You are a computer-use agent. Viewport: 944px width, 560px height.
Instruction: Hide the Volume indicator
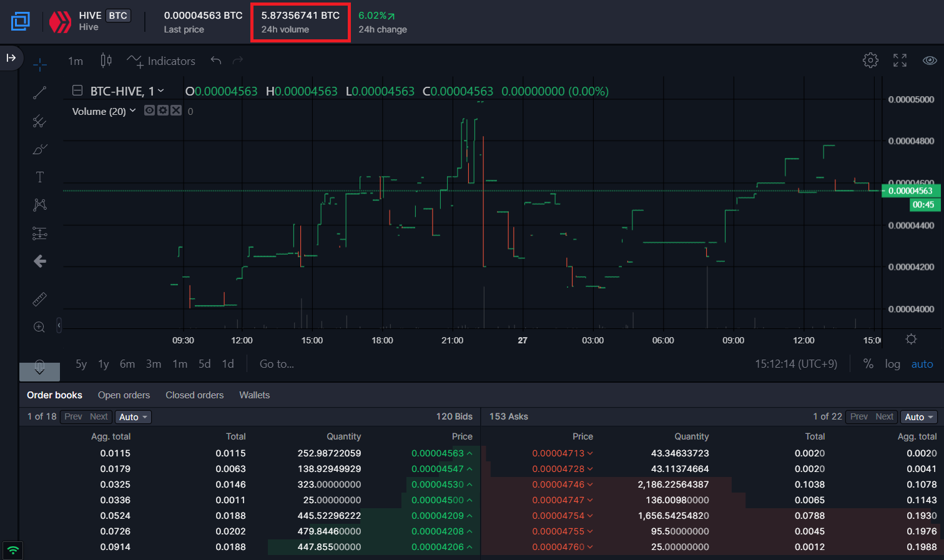[150, 111]
